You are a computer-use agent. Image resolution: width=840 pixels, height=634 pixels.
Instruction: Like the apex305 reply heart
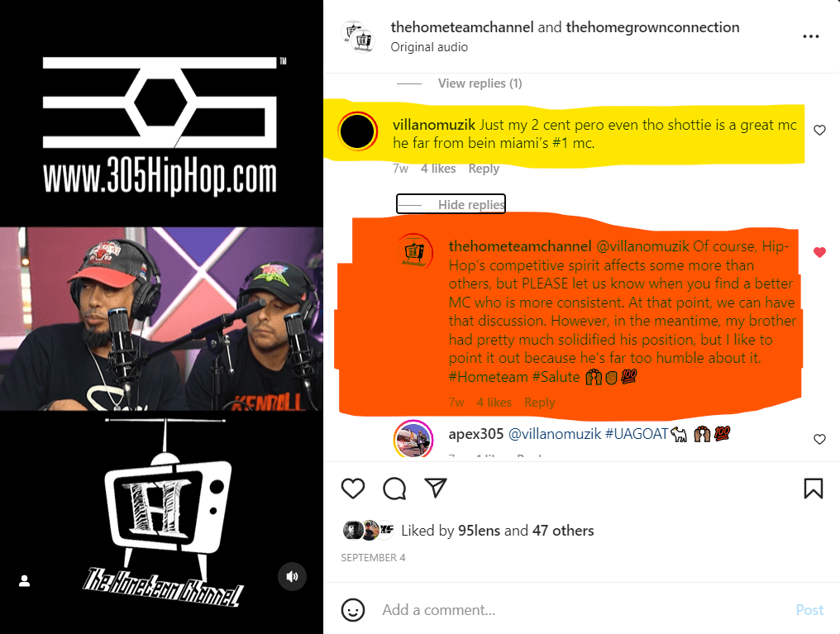click(x=819, y=440)
